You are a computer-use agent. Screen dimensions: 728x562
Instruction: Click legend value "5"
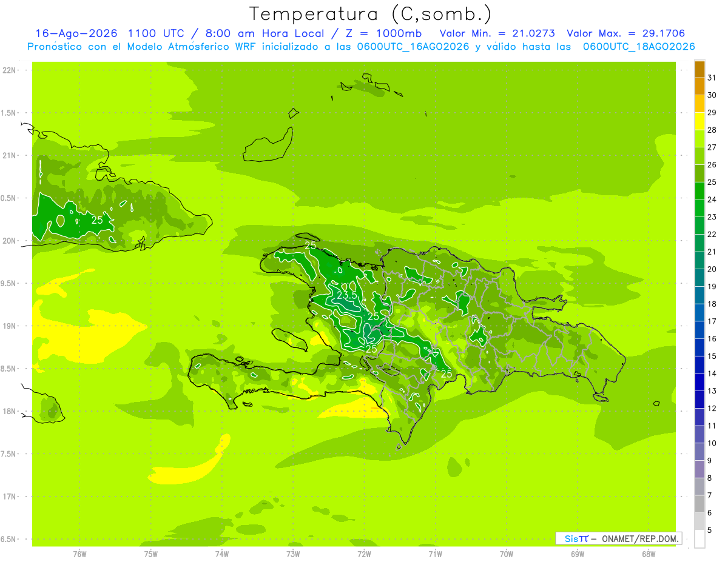click(710, 530)
